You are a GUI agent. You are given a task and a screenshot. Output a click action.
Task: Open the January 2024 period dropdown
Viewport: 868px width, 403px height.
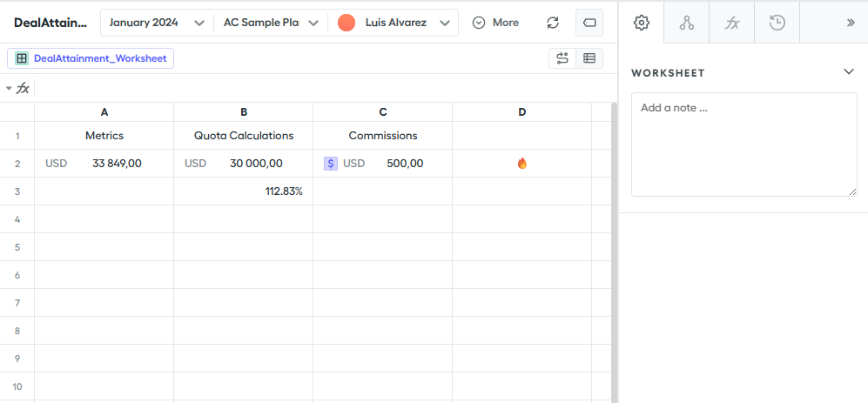(x=157, y=23)
